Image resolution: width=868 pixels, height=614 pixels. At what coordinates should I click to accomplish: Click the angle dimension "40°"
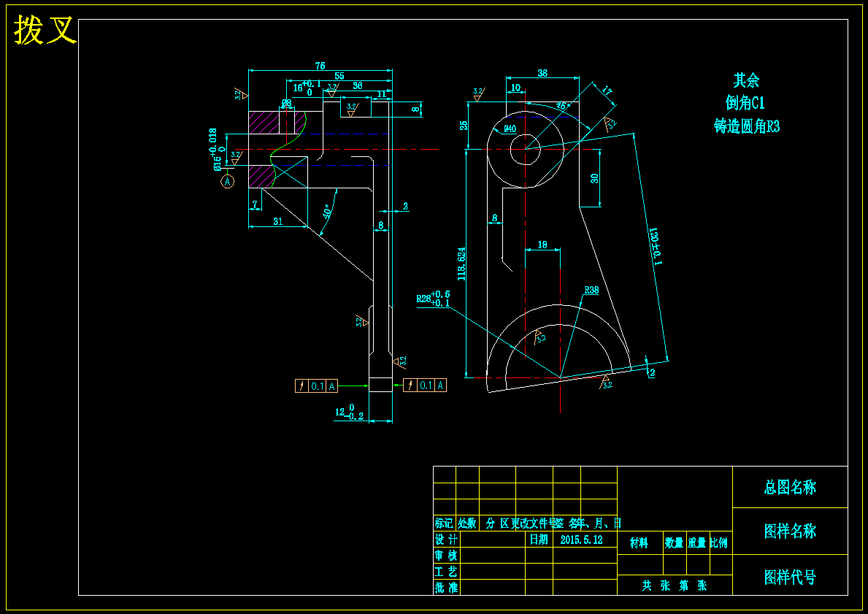tap(327, 212)
